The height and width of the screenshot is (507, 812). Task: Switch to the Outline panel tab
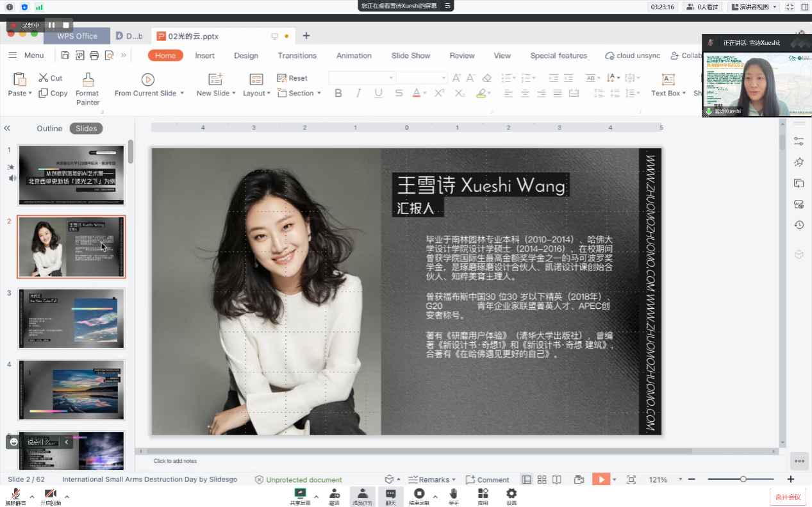pyautogui.click(x=49, y=128)
